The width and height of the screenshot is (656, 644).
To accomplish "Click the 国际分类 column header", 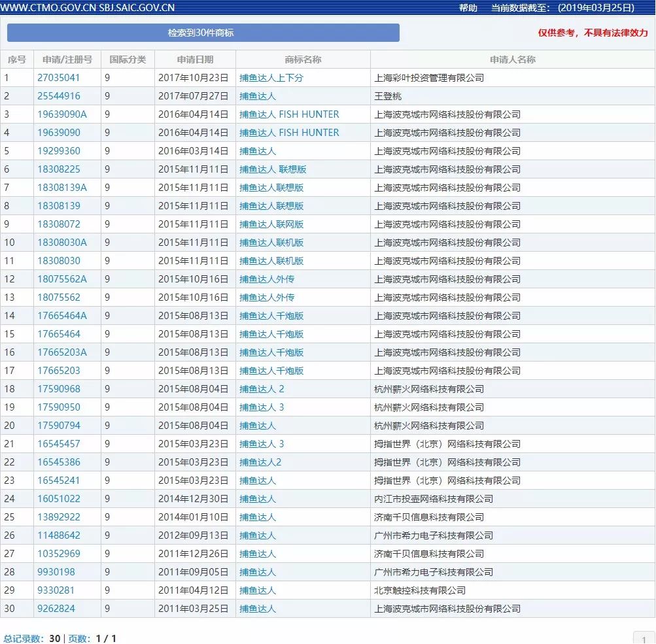I will 128,59.
